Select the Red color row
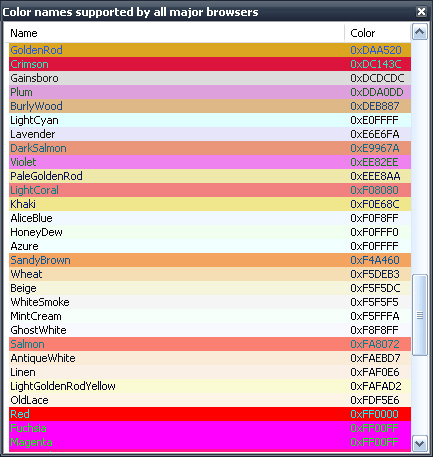Image resolution: width=433 pixels, height=457 pixels. pos(210,414)
